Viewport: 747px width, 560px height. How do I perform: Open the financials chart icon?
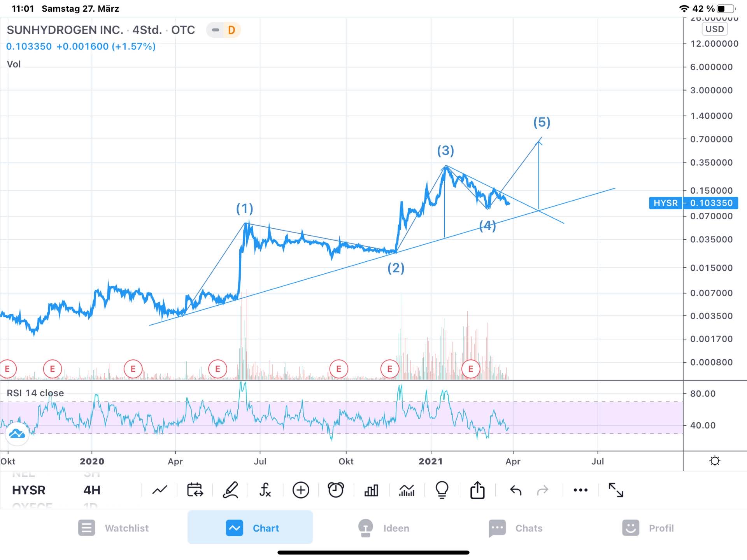tap(407, 490)
